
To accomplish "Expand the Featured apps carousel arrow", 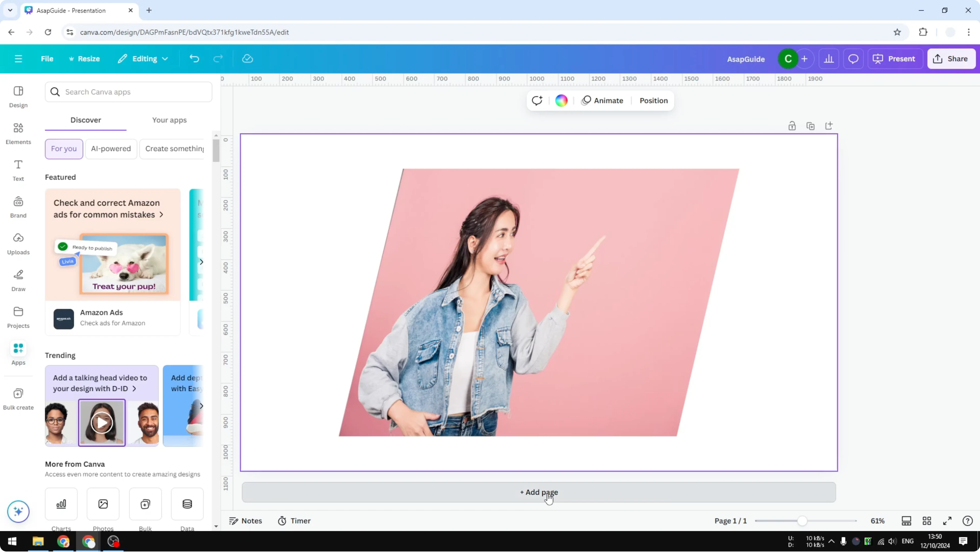I will pyautogui.click(x=201, y=262).
